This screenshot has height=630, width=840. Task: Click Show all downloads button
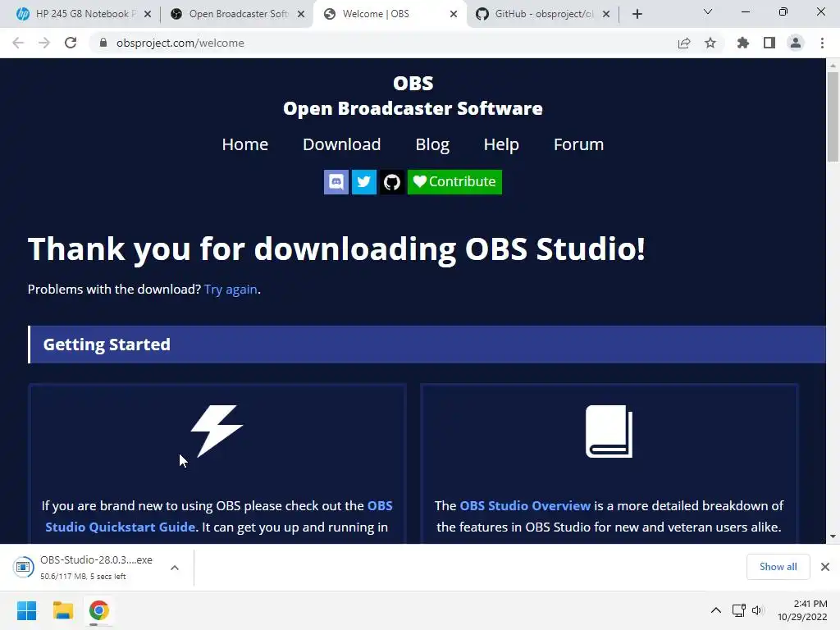pyautogui.click(x=778, y=567)
